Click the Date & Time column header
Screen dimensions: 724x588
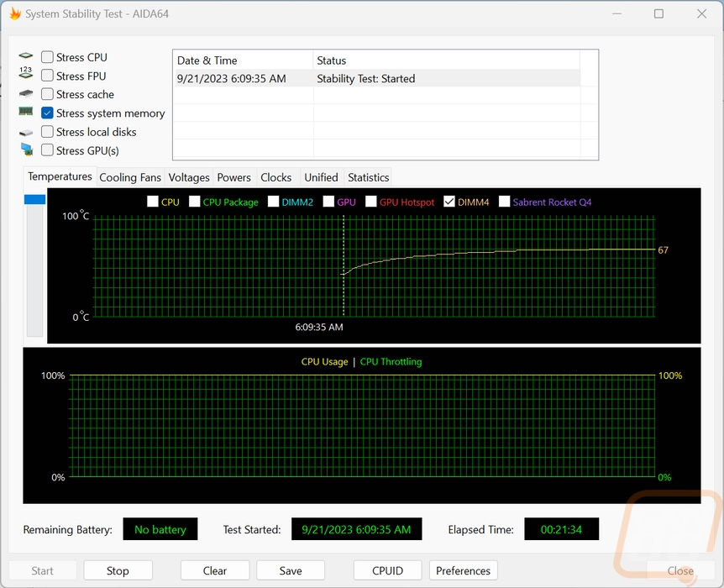(244, 60)
